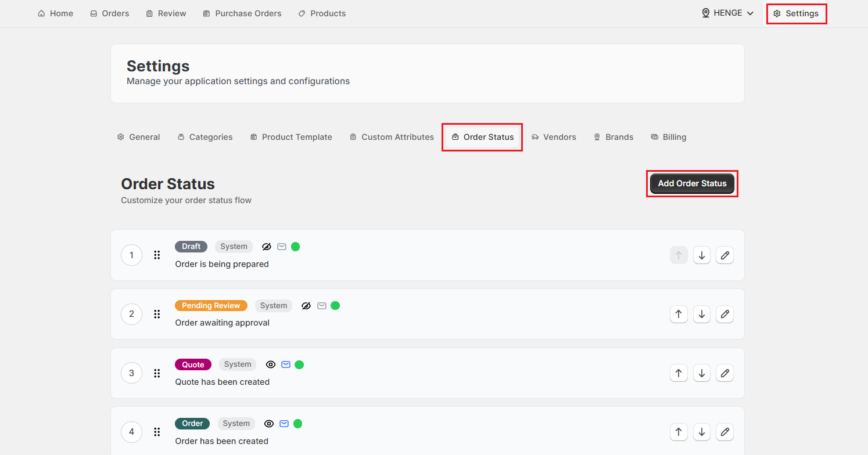Click the text 'Order is being prepared'

[222, 264]
